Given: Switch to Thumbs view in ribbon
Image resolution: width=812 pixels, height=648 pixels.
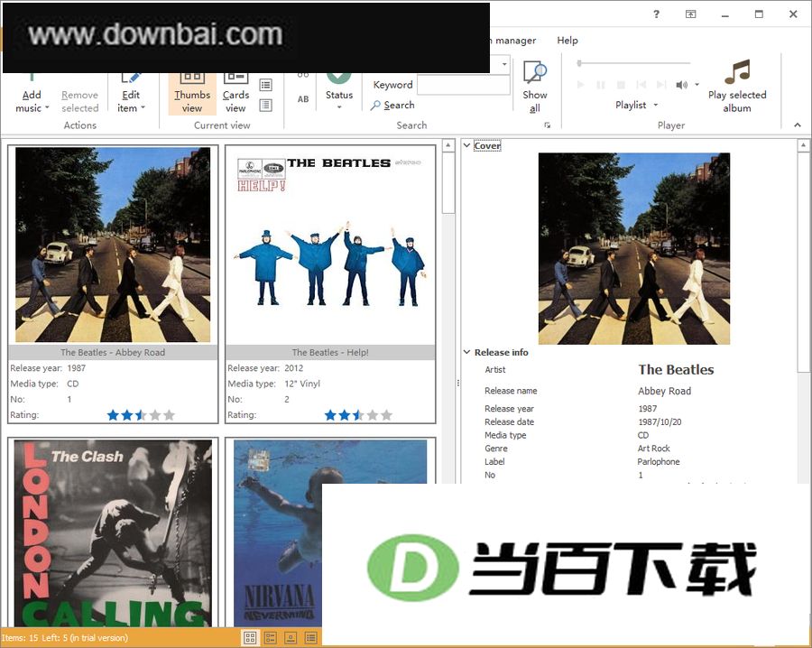Looking at the screenshot, I should pos(192,95).
